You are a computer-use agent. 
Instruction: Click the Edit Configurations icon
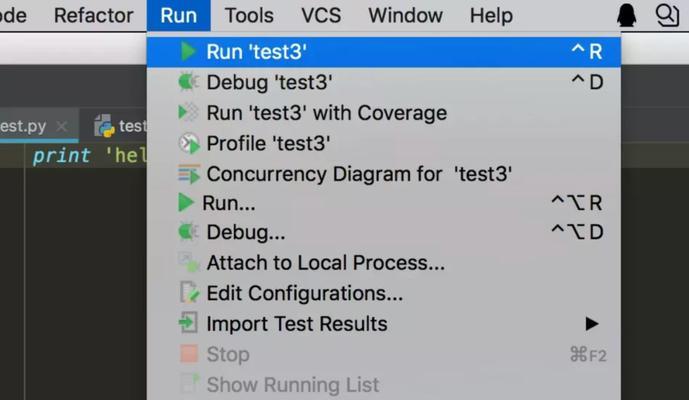(x=189, y=293)
